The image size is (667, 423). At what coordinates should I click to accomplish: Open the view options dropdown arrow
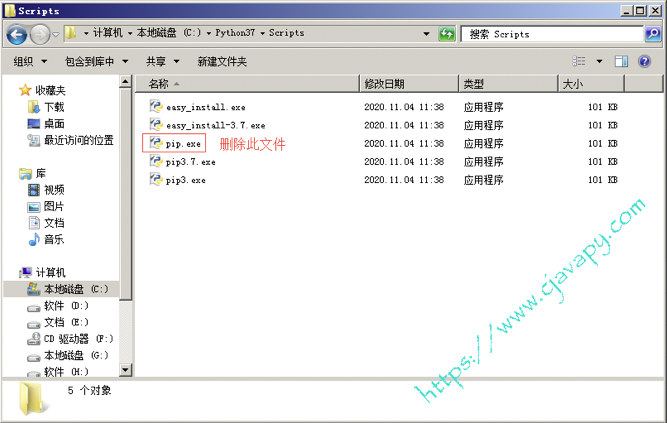click(599, 61)
